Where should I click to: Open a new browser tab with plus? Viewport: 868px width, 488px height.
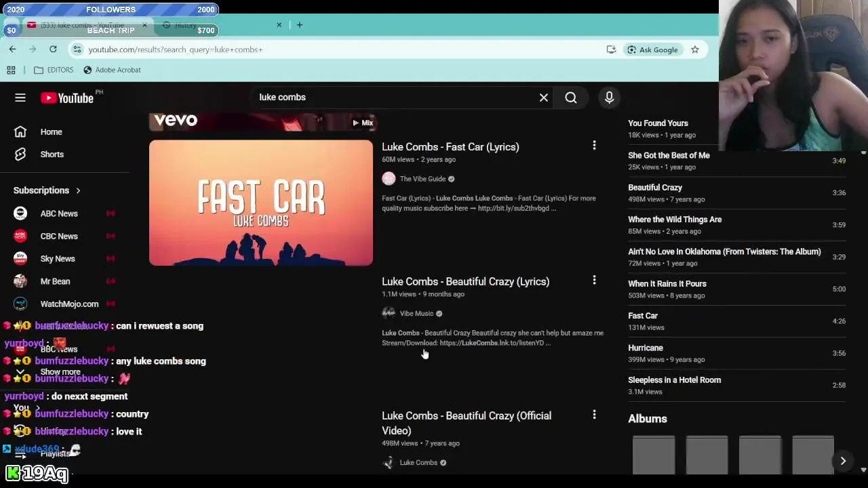[x=300, y=25]
